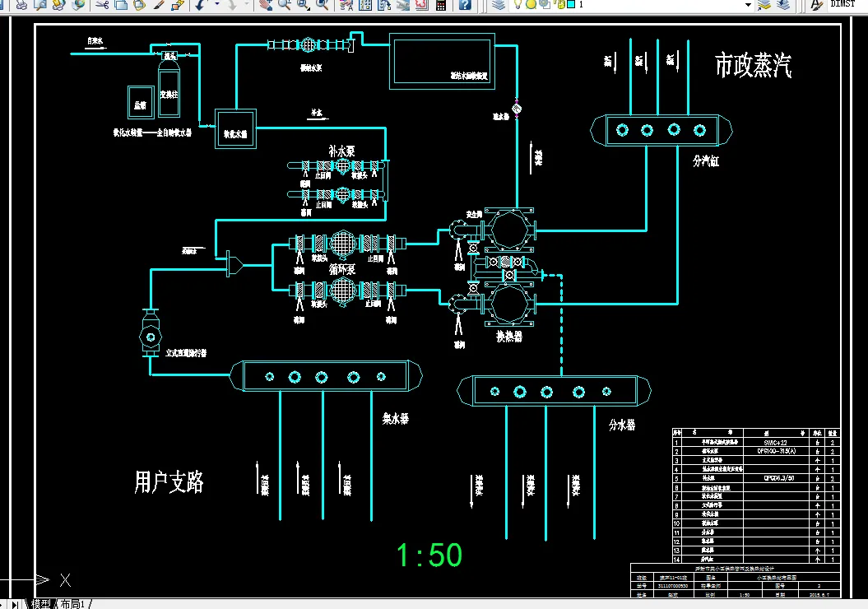Select the Pan hand tool
The height and width of the screenshot is (609, 868).
pos(266,5)
